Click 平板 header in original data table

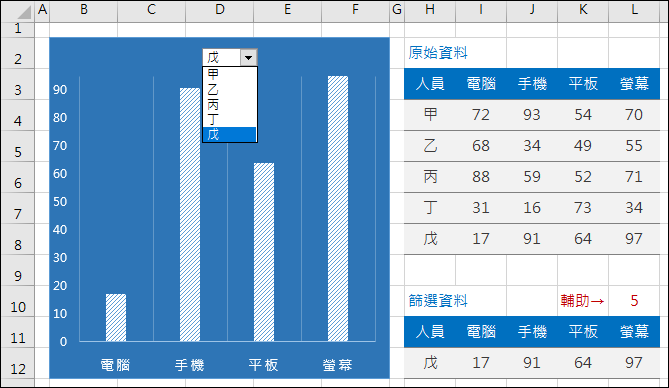[x=583, y=84]
